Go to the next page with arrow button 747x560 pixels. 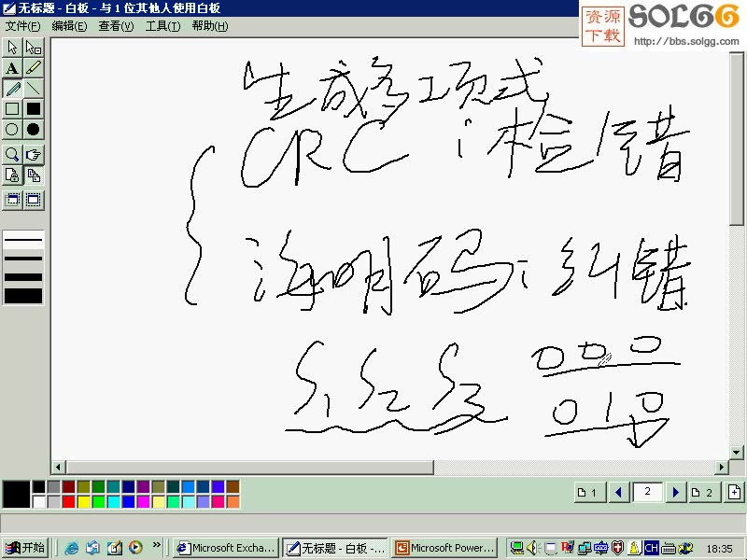[x=675, y=492]
